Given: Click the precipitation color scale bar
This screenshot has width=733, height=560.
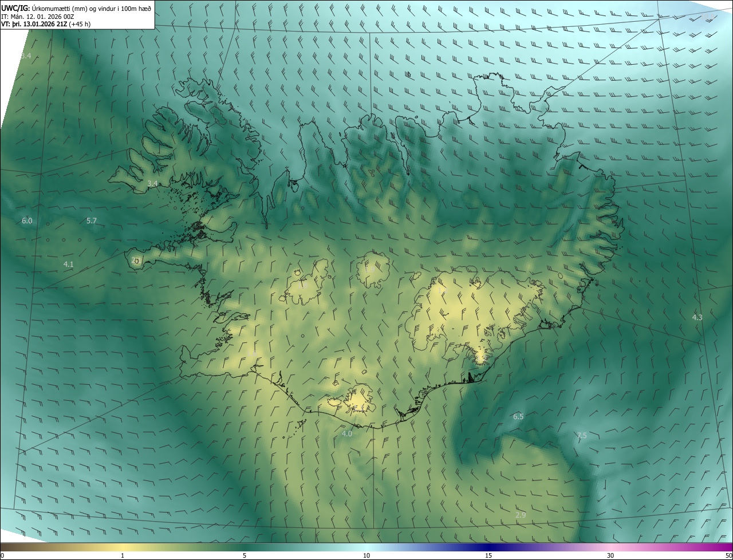Looking at the screenshot, I should point(366,547).
